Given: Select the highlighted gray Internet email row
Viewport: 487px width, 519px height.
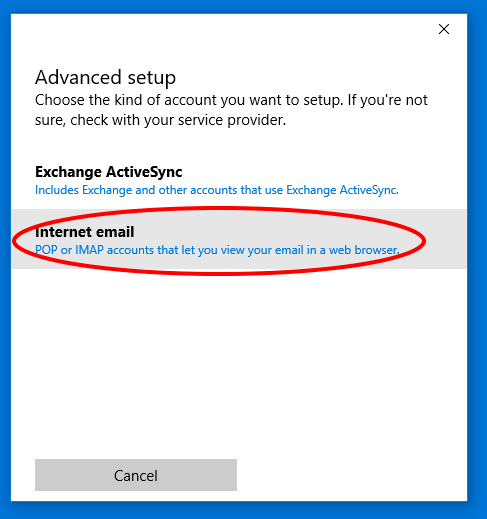Looking at the screenshot, I should click(239, 239).
